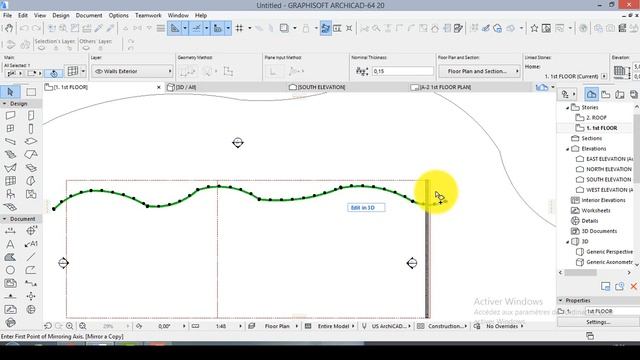Collapse the Stories tree node
Screen dimensions: 640x360
point(567,108)
